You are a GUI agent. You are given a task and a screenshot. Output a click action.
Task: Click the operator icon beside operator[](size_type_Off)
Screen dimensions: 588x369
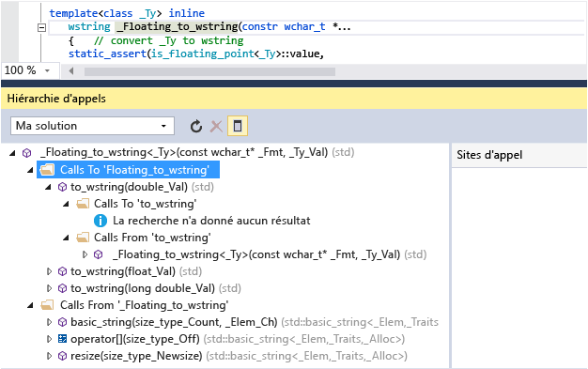coord(63,339)
